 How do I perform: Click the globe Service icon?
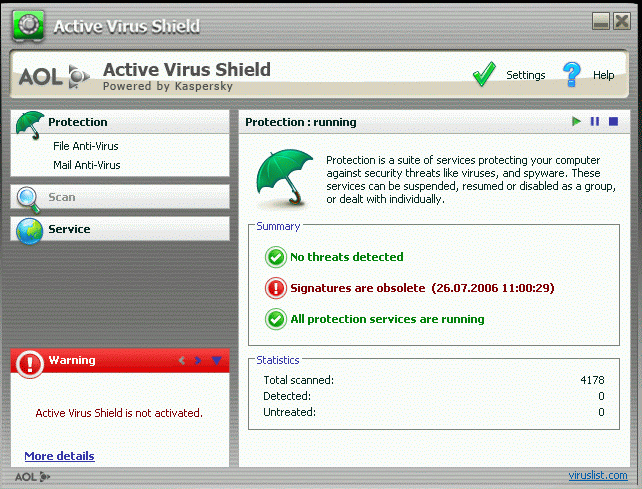pyautogui.click(x=29, y=231)
